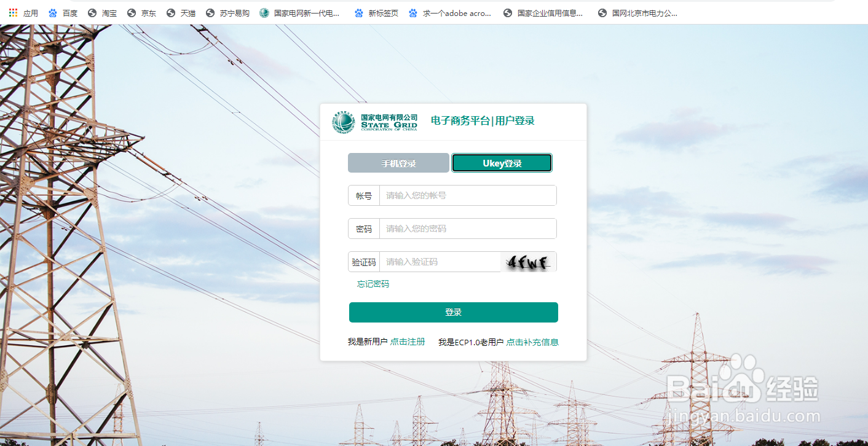Image resolution: width=868 pixels, height=446 pixels.
Task: Open the Taobao bookmark
Action: click(x=103, y=12)
